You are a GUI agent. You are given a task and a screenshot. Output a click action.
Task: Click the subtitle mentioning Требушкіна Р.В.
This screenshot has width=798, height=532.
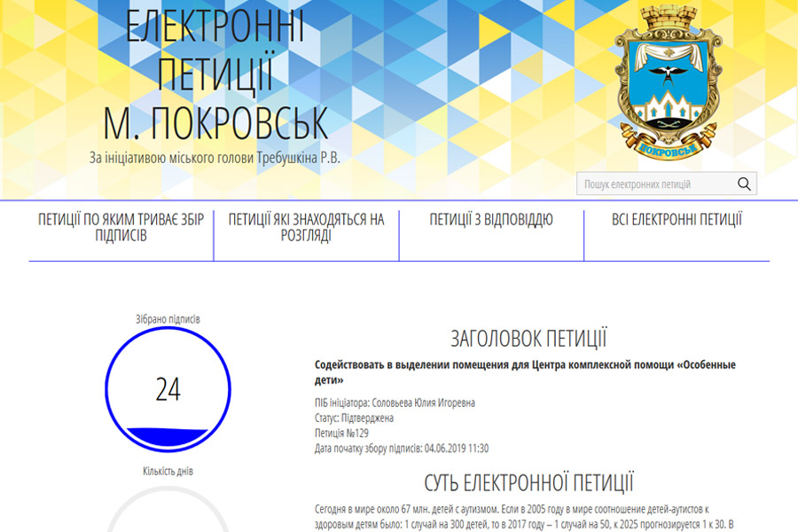(x=215, y=158)
